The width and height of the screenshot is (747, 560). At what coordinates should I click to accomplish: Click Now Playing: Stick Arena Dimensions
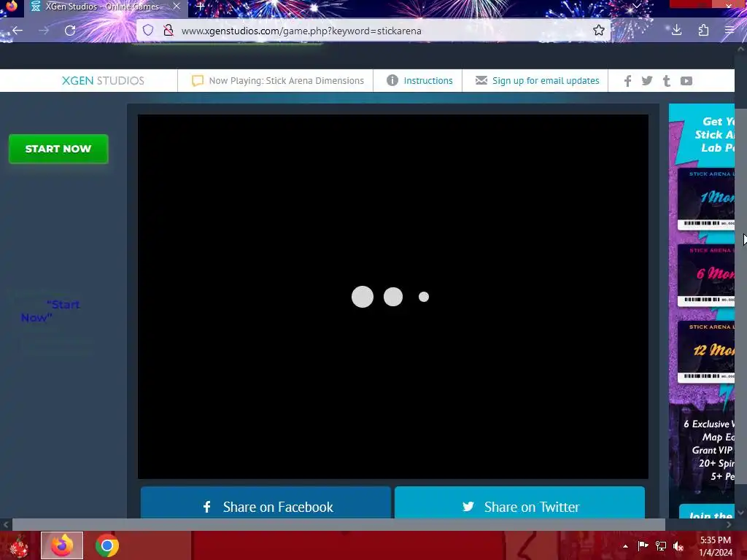286,80
